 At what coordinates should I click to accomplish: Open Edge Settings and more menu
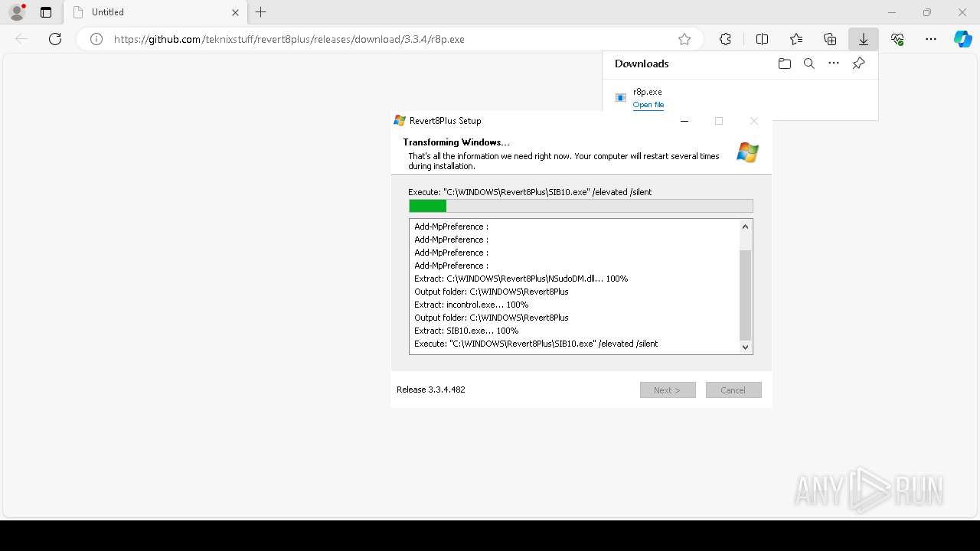click(931, 39)
